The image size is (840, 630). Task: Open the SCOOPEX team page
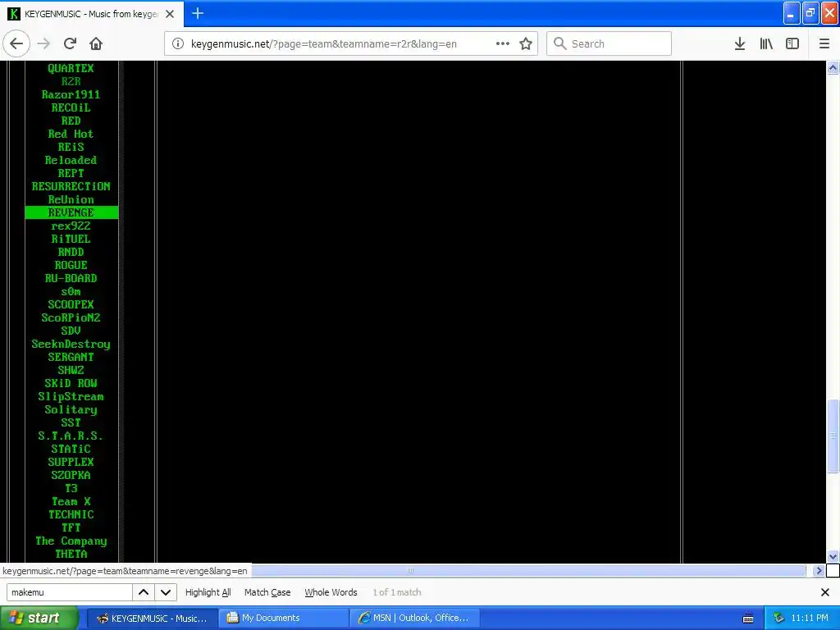(71, 304)
